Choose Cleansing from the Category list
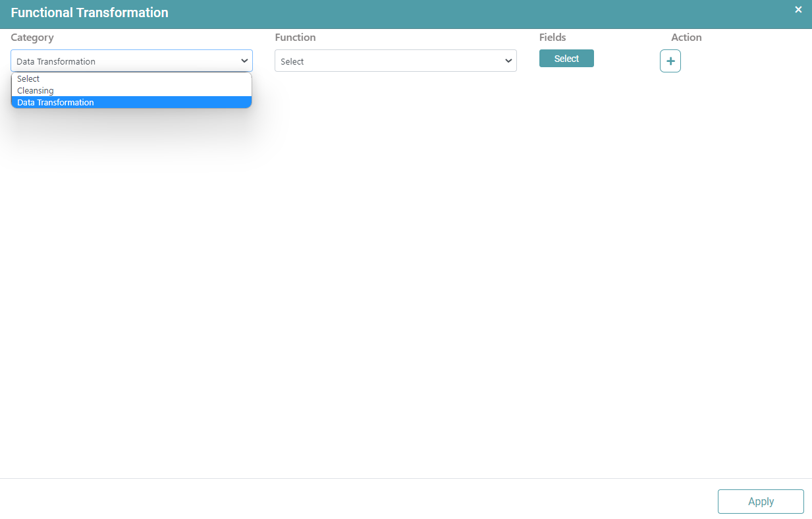Screen dimensions: 812x519 36,91
